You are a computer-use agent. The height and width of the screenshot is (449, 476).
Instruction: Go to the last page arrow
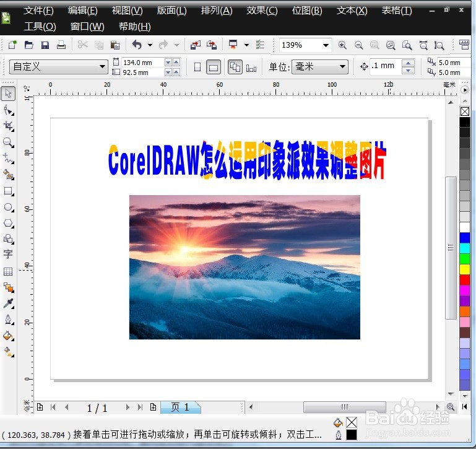pos(140,407)
